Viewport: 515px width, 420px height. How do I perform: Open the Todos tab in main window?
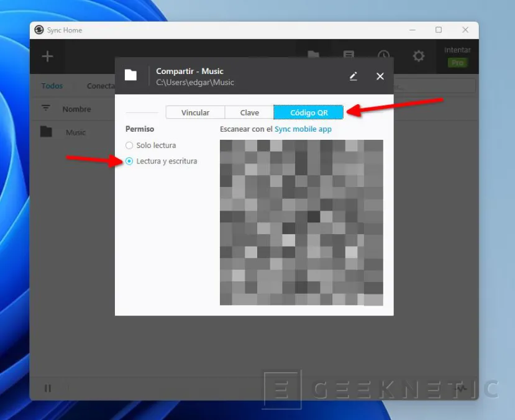pyautogui.click(x=52, y=86)
